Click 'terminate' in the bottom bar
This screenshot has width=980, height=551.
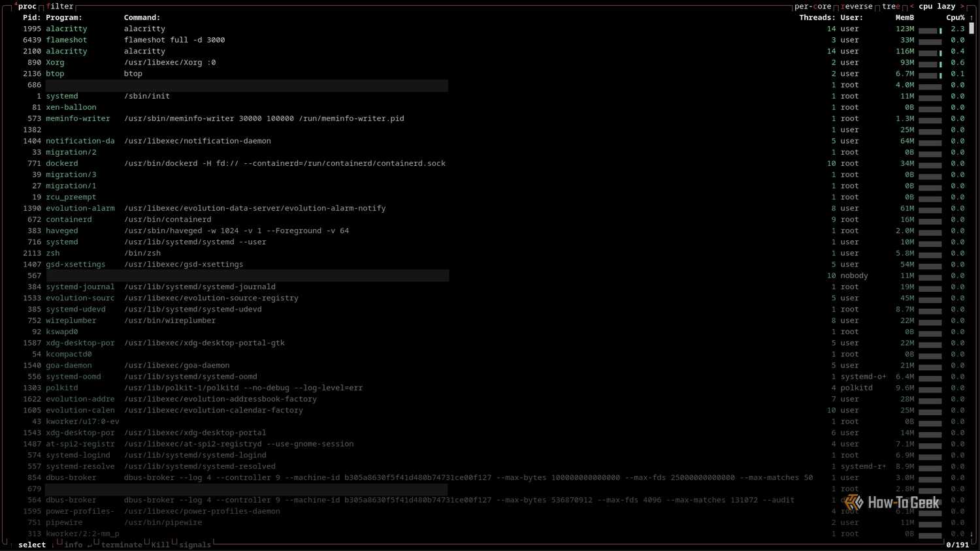(x=122, y=544)
